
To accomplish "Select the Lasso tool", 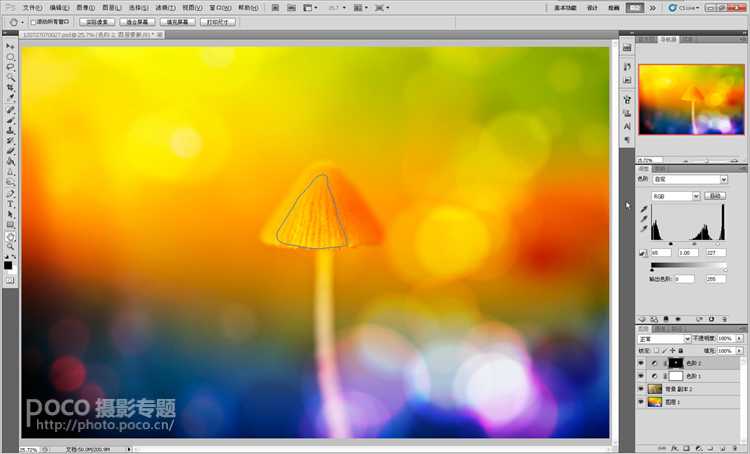I will coord(10,67).
